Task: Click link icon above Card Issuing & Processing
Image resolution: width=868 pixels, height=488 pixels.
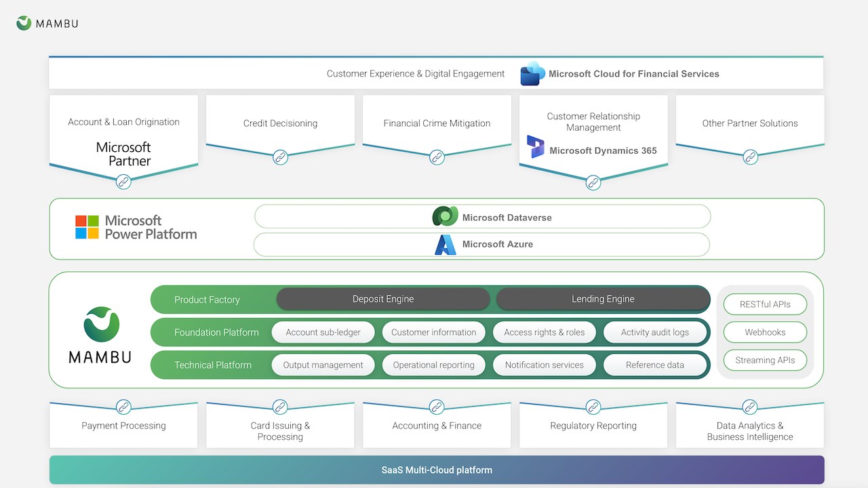Action: tap(280, 407)
